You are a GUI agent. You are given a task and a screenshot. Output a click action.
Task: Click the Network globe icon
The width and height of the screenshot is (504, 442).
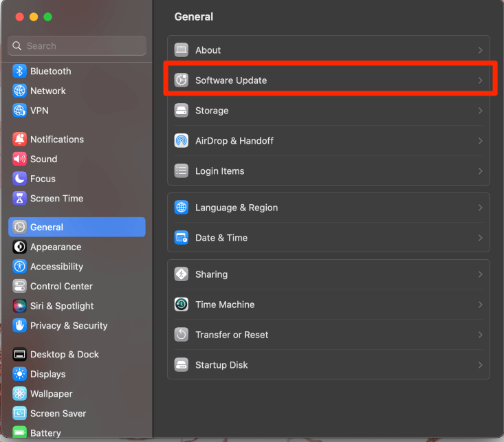(19, 91)
